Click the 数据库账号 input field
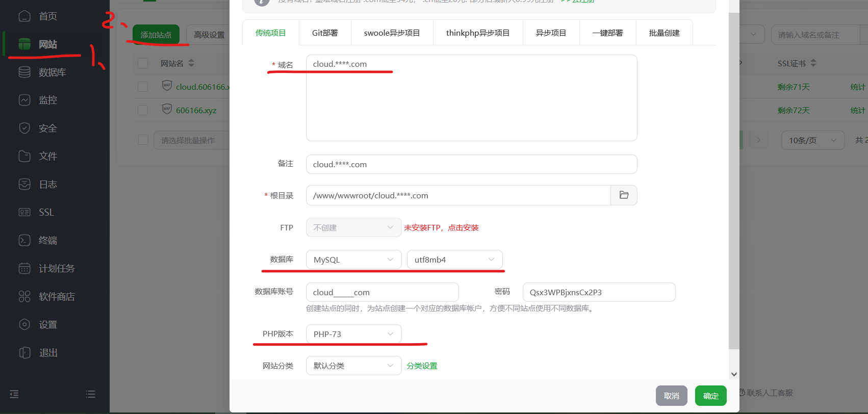The image size is (868, 414). point(382,292)
